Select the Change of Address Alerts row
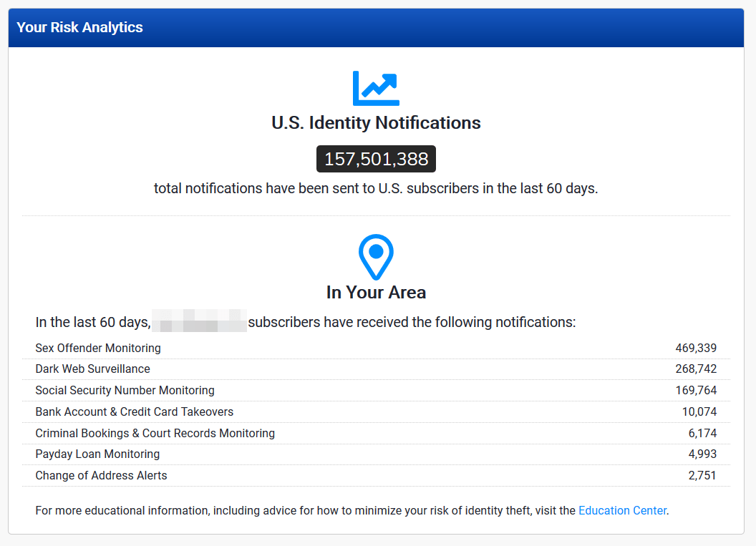This screenshot has width=756, height=546. (101, 475)
